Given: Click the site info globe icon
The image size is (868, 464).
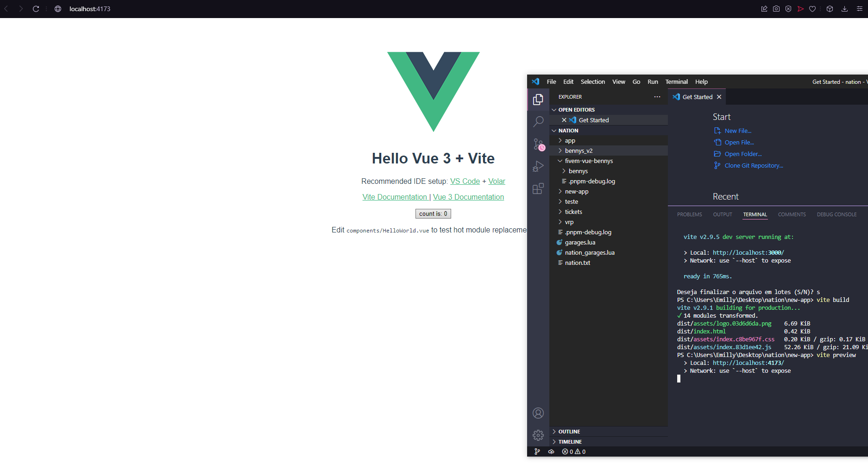Looking at the screenshot, I should pos(58,9).
